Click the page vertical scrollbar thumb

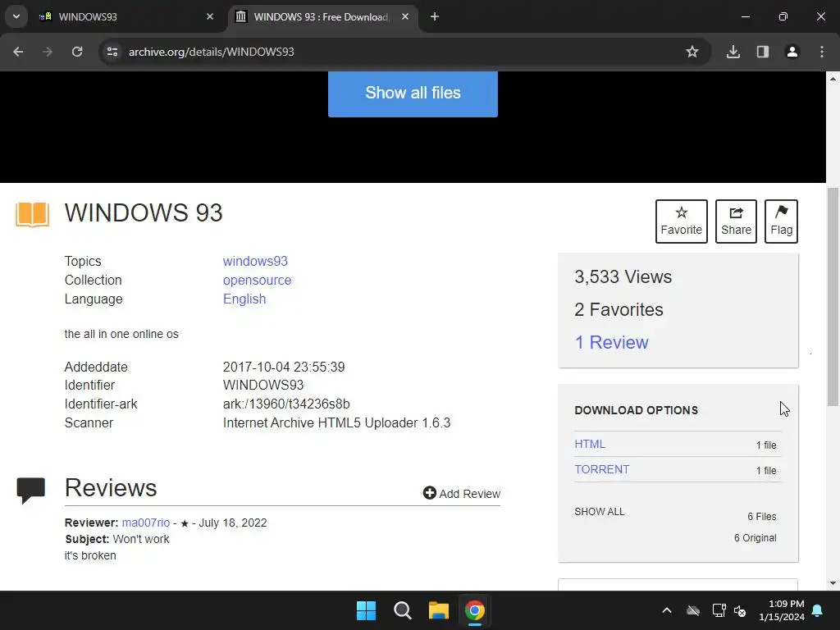[x=833, y=297]
